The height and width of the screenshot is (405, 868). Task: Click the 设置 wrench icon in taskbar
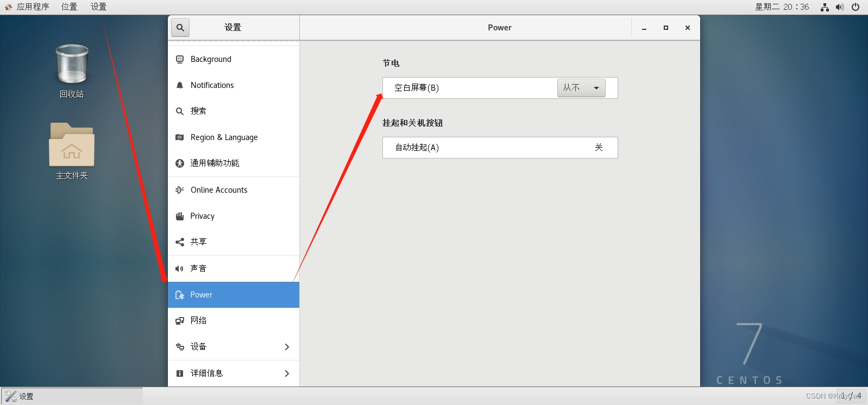pyautogui.click(x=11, y=396)
